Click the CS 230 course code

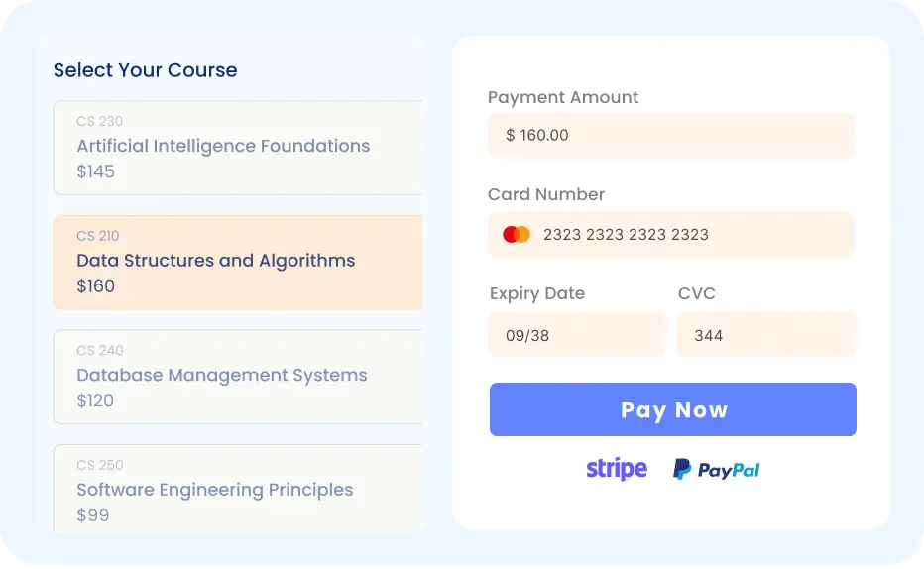click(x=100, y=122)
